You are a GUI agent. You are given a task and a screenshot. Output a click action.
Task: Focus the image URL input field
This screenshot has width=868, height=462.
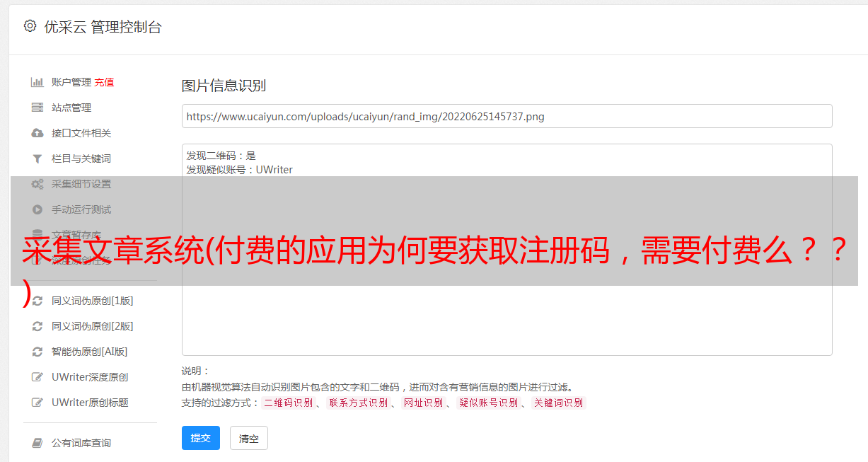point(507,116)
